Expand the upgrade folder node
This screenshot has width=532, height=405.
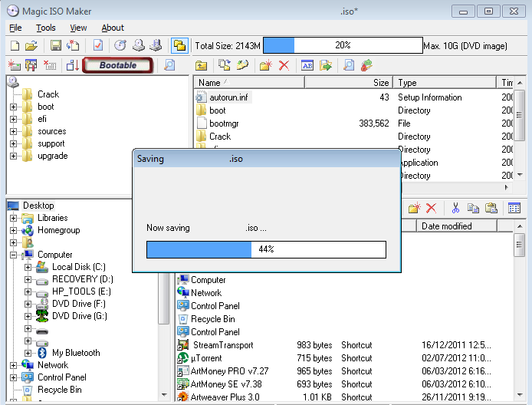click(x=13, y=156)
